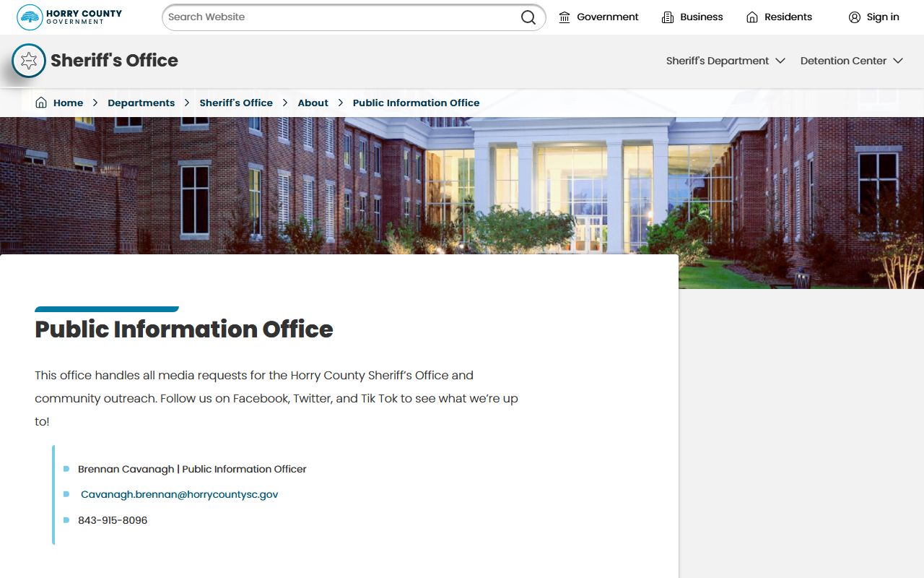Open the Residents menu
This screenshot has height=578, width=924.
[779, 17]
